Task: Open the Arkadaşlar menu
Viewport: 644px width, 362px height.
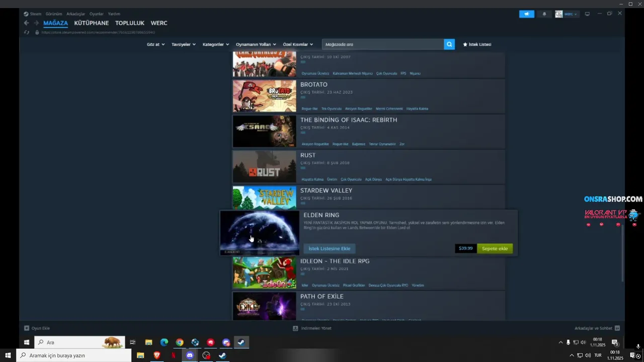Action: pos(75,14)
